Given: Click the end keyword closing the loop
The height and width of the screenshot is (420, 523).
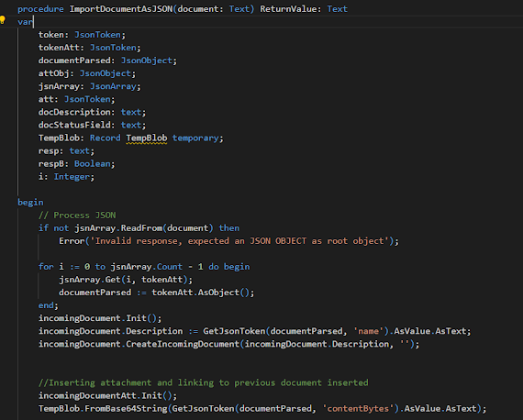Looking at the screenshot, I should pos(46,305).
